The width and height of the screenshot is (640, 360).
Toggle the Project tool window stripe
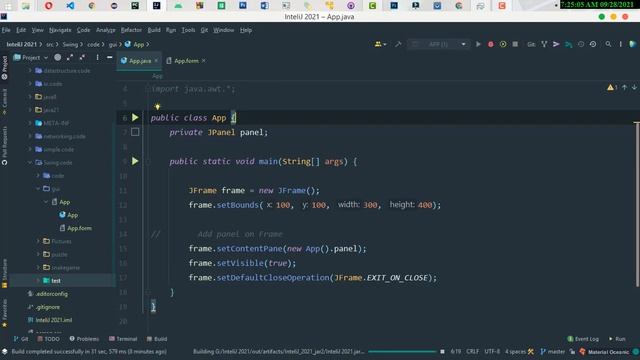[x=4, y=67]
